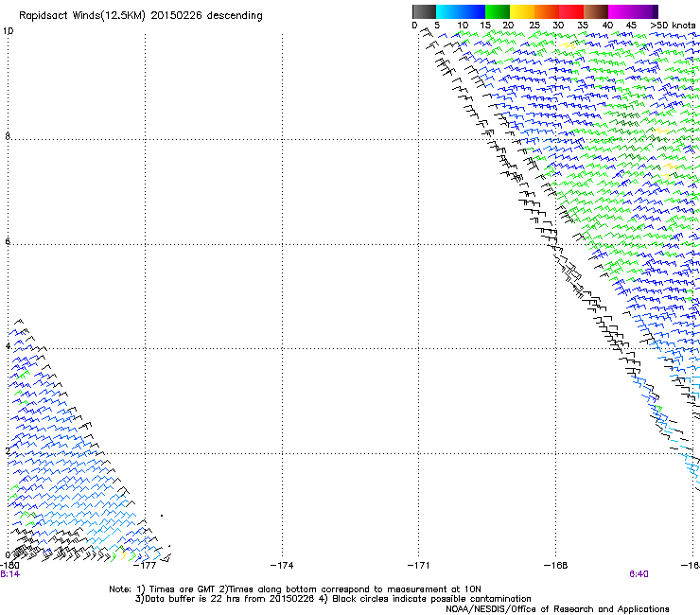The height and width of the screenshot is (615, 700).
Task: Click the latitude axis label '4'
Action: pos(8,346)
